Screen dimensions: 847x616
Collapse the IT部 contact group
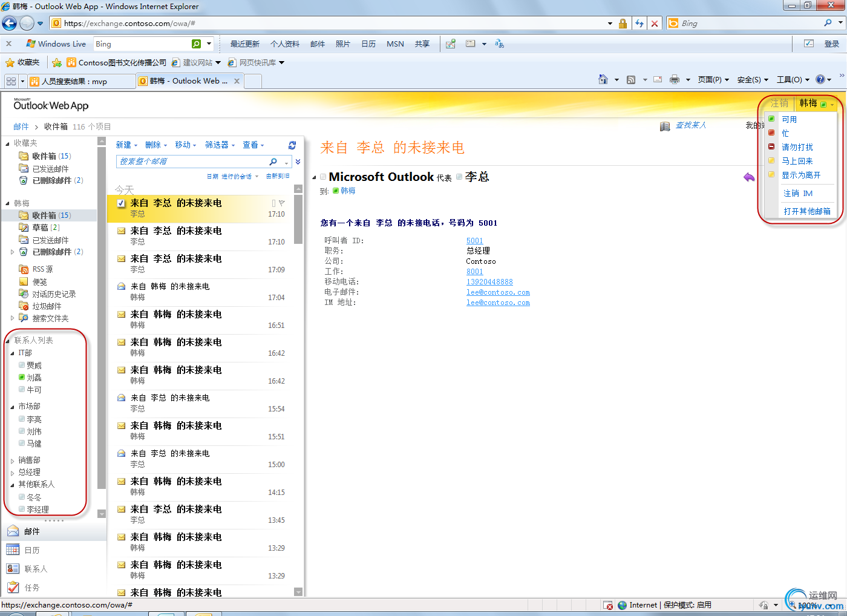13,353
